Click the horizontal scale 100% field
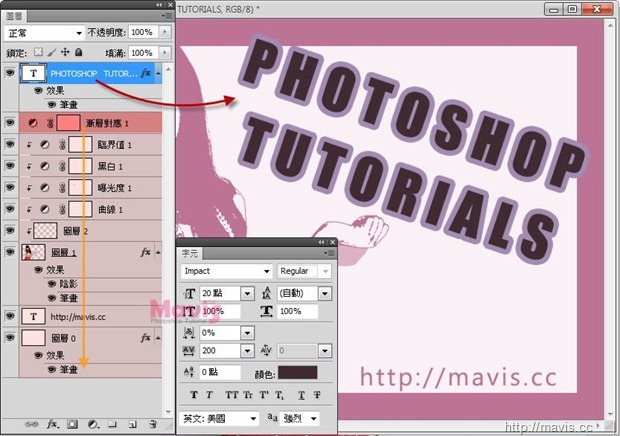 pos(298,311)
